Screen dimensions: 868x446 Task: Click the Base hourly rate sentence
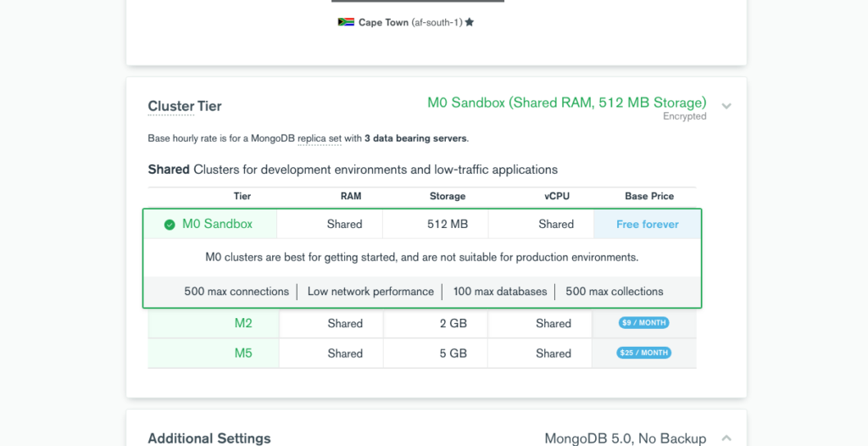(x=309, y=138)
